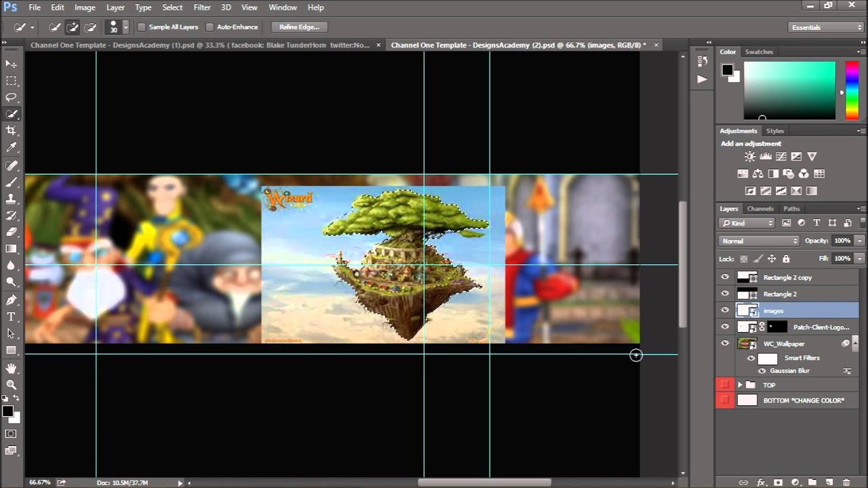Open the layer style fx menu
Viewport: 868px width, 488px height.
pos(761,483)
